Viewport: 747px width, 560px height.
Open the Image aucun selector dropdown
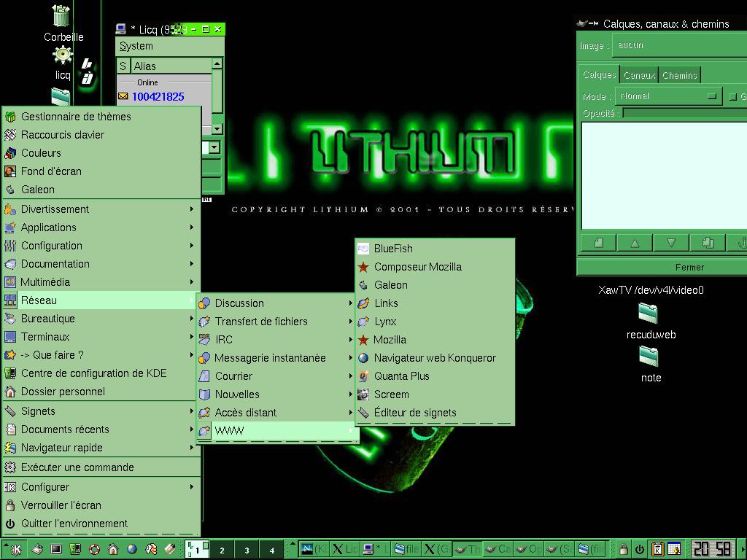(x=679, y=45)
